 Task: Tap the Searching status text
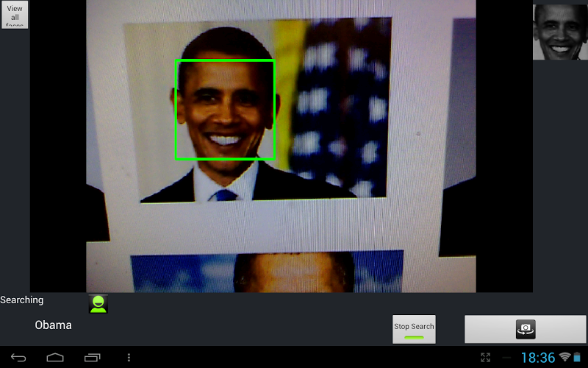coord(22,300)
